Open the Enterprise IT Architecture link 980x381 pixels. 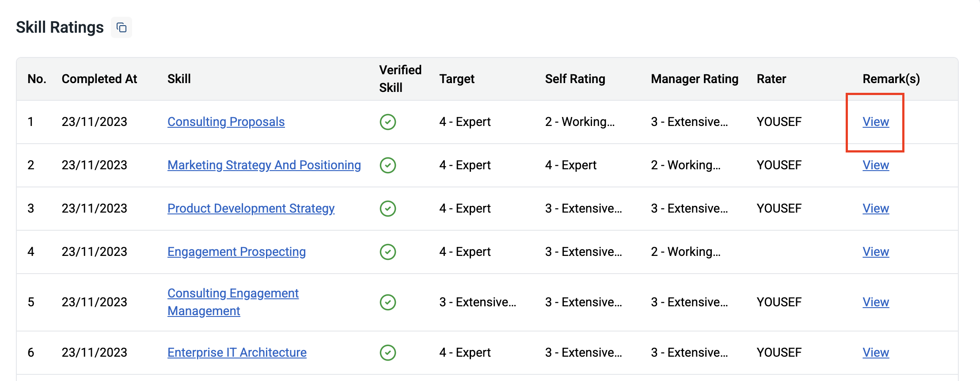coord(237,353)
